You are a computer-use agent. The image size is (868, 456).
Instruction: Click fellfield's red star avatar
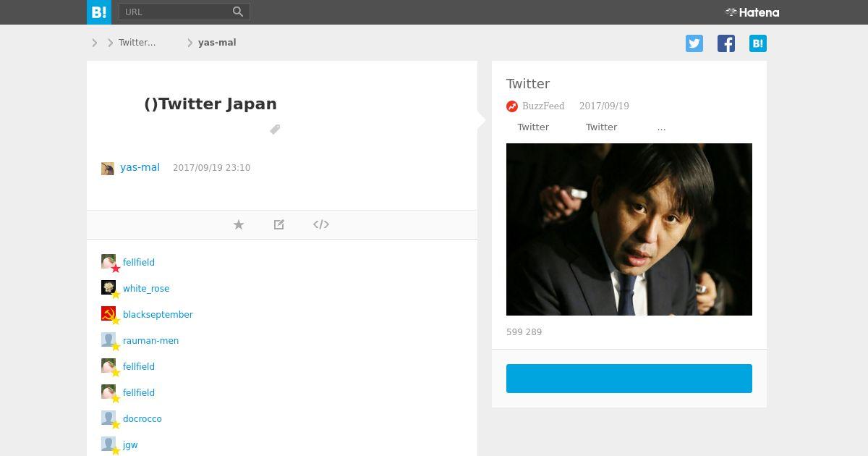(x=110, y=263)
